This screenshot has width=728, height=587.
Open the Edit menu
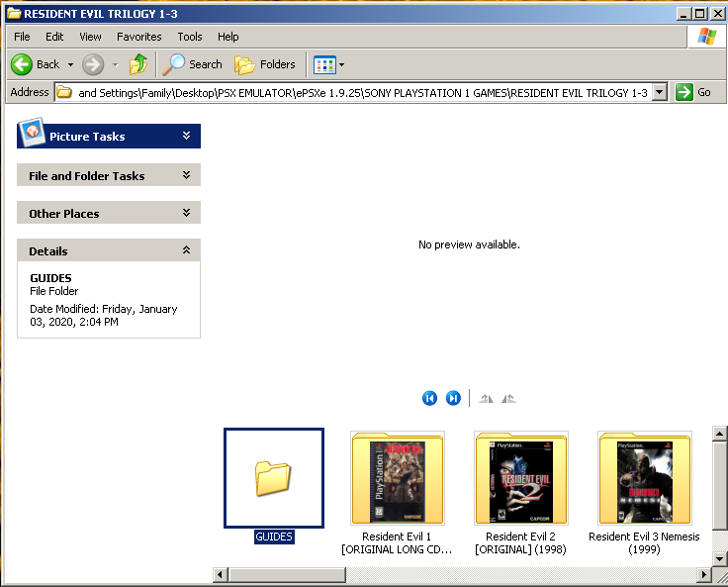[54, 37]
